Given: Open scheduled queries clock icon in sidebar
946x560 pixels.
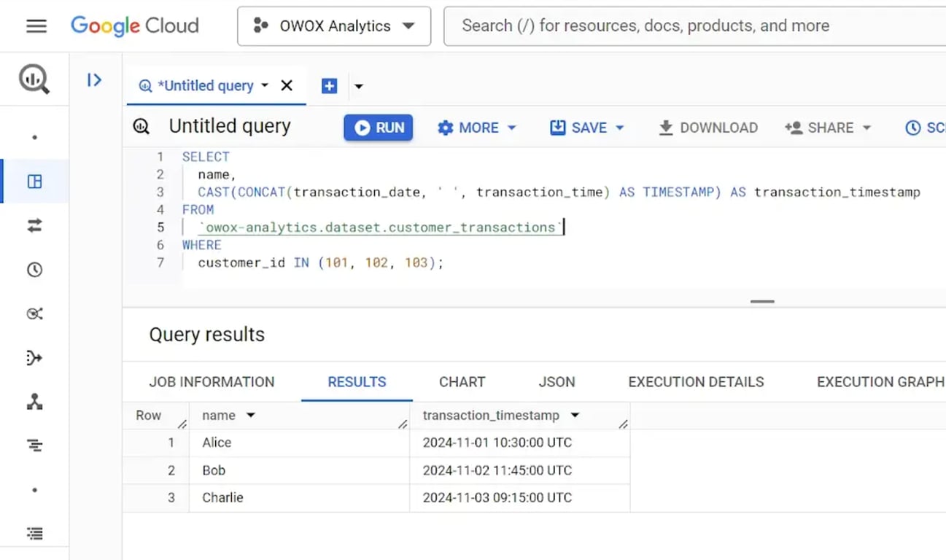Looking at the screenshot, I should point(34,270).
